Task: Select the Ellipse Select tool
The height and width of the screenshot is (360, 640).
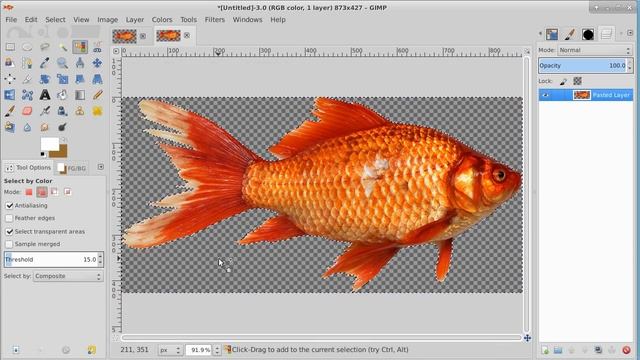Action: click(x=27, y=47)
